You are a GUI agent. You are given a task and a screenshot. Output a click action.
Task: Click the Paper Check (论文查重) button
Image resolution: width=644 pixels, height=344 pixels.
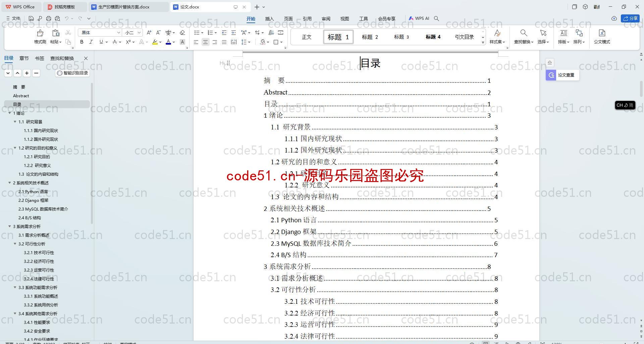click(562, 75)
